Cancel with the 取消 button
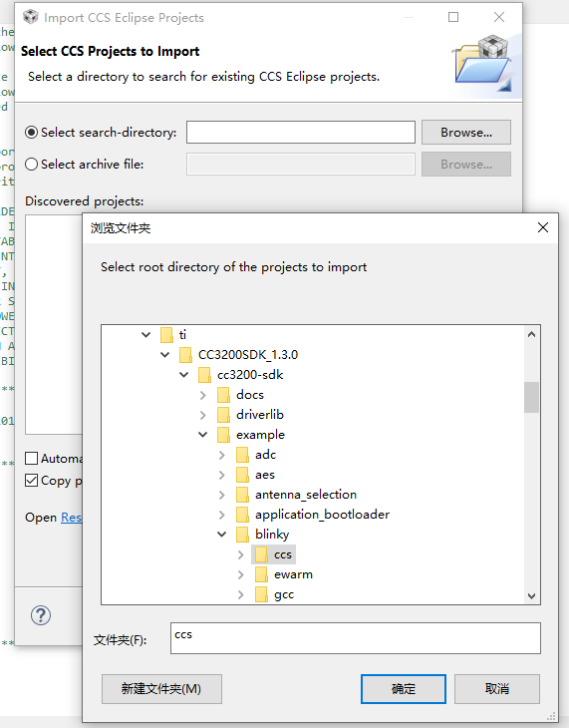 click(497, 688)
